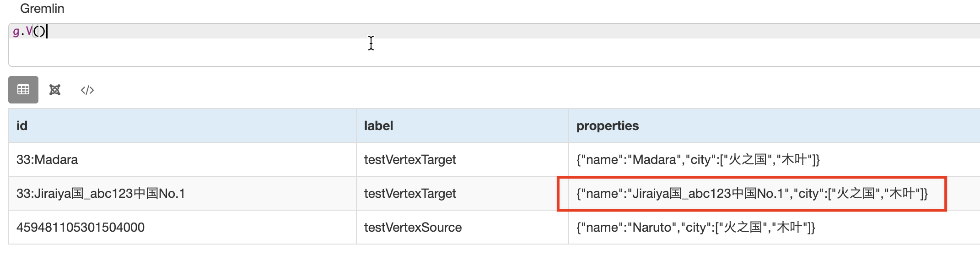The width and height of the screenshot is (980, 261).
Task: Click the testVertexSource label cell
Action: point(413,228)
